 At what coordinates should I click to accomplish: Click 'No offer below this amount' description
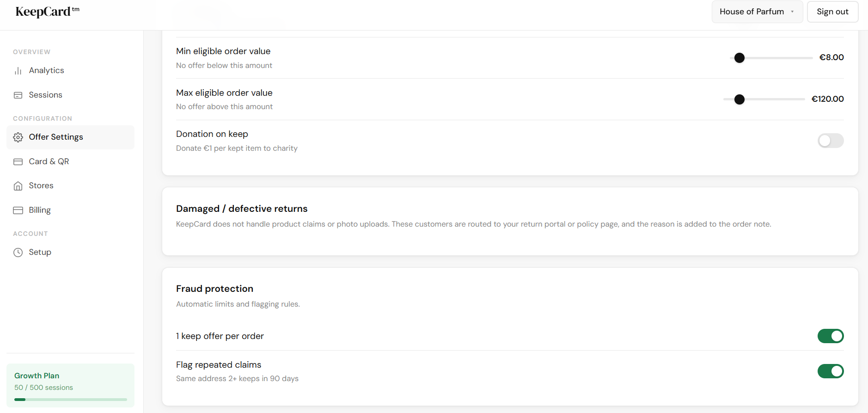[224, 65]
